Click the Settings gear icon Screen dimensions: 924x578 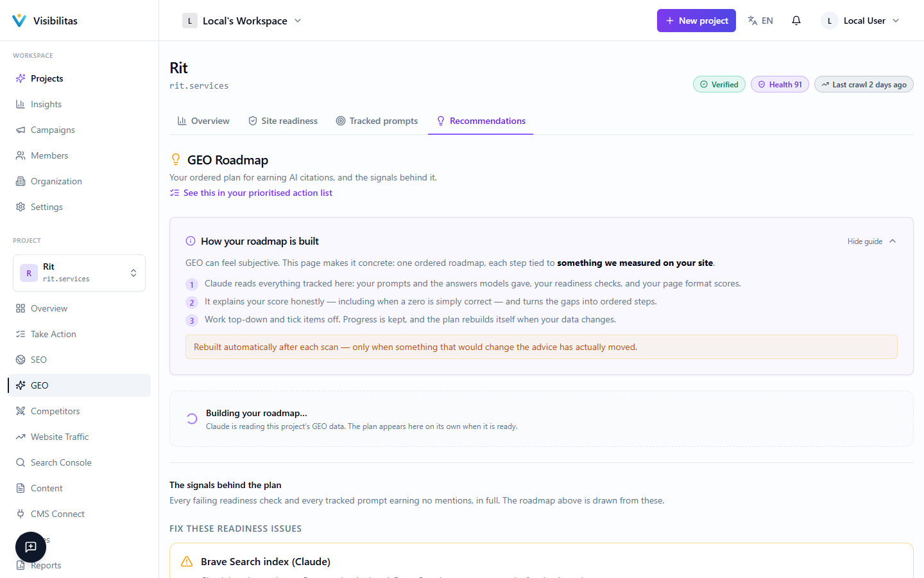(21, 207)
